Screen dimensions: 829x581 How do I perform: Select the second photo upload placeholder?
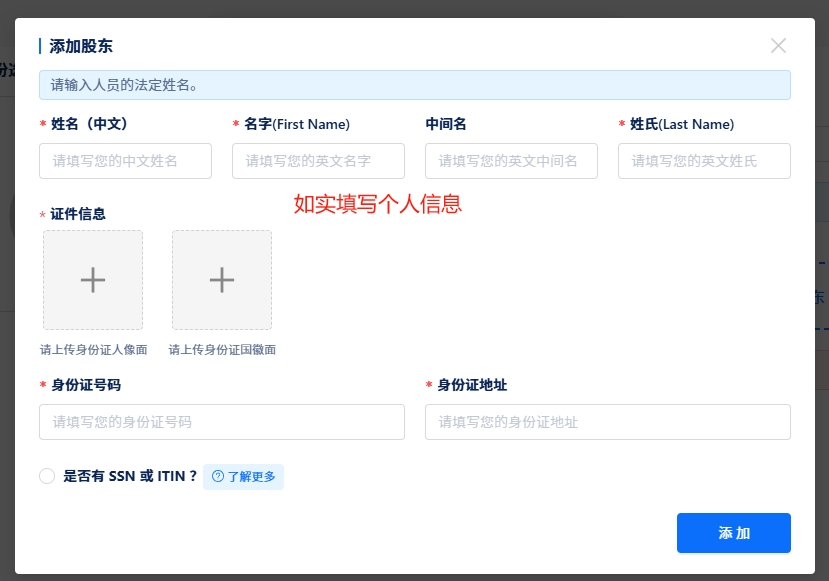point(222,280)
